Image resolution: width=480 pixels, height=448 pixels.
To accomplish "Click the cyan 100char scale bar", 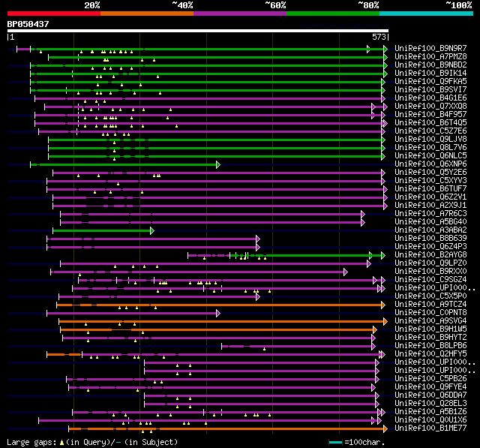I will click(x=335, y=442).
